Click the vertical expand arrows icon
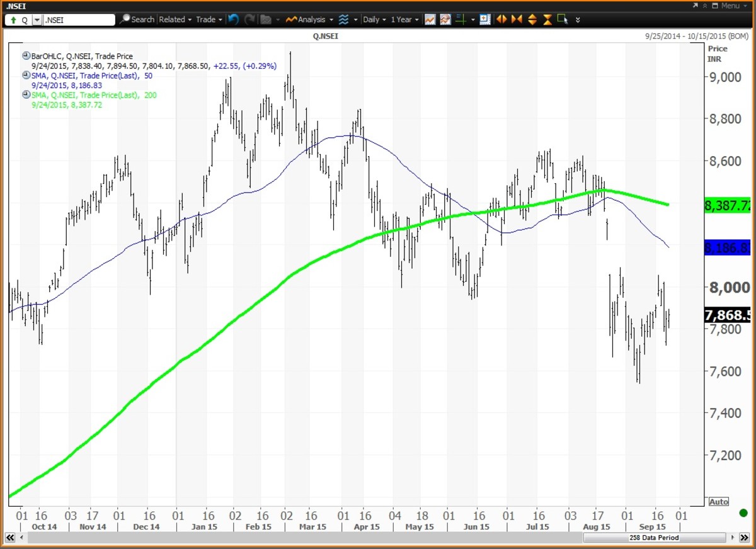Viewport: 756px width, 549px height. coord(531,20)
